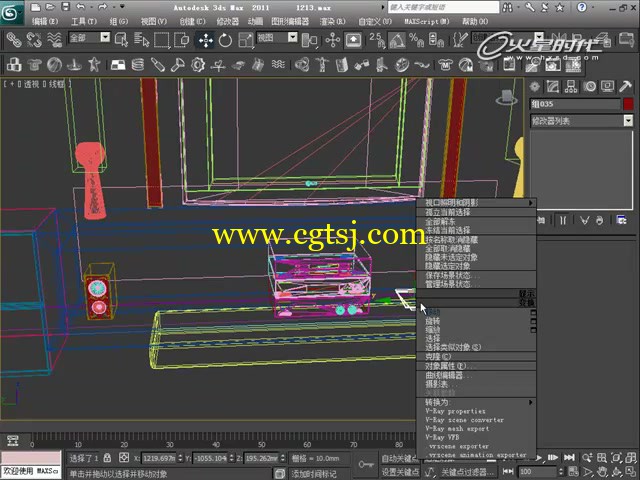Click the Go to End playback button
The width and height of the screenshot is (640, 480).
pyautogui.click(x=570, y=458)
